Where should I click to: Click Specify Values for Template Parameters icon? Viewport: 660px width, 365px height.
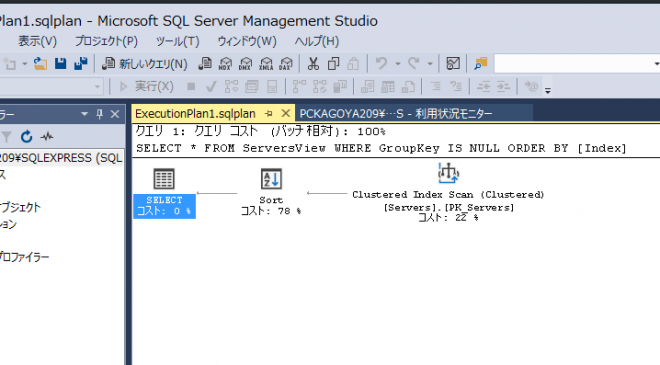pyautogui.click(x=531, y=87)
